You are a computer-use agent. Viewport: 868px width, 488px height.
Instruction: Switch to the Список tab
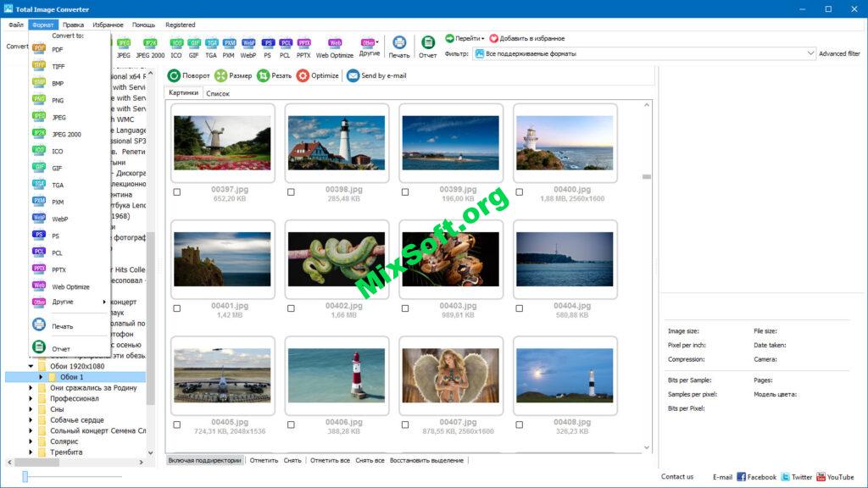[x=218, y=93]
